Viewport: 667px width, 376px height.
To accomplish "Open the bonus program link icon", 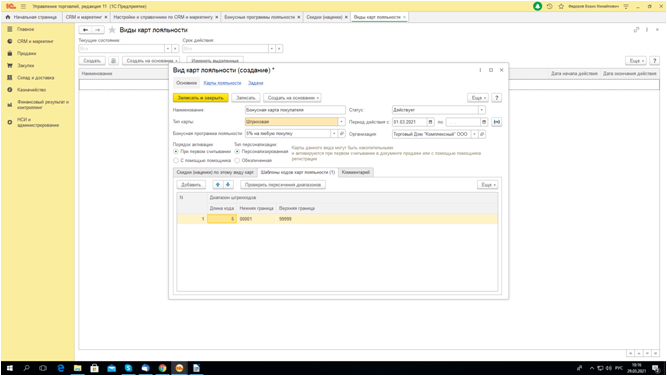I will coord(342,134).
